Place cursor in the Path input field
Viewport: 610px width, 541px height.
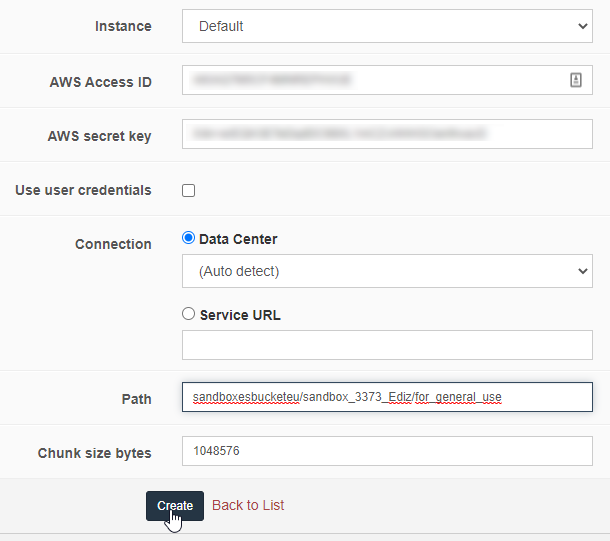[386, 398]
